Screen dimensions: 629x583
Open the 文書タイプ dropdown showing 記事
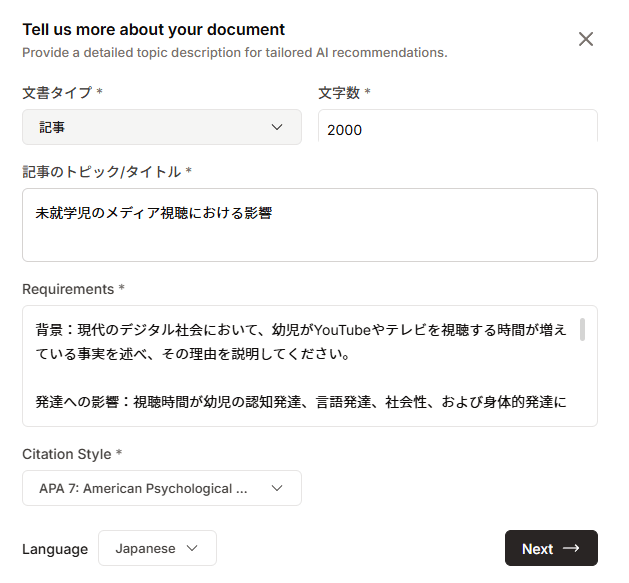click(x=162, y=127)
